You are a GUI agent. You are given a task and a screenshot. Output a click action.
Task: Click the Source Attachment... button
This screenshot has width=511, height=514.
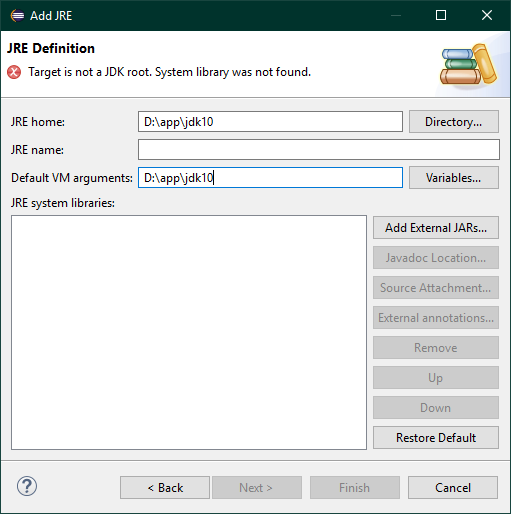[436, 288]
